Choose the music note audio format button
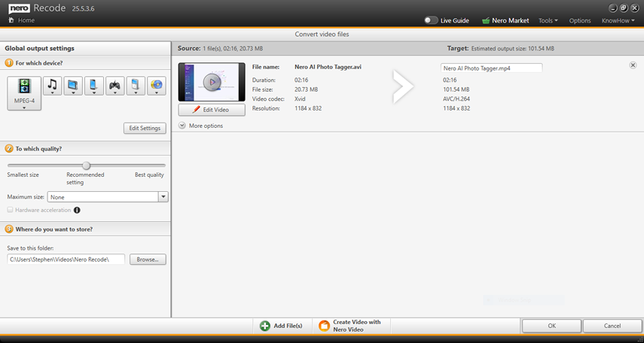Screen dimensions: 644x343 point(52,86)
